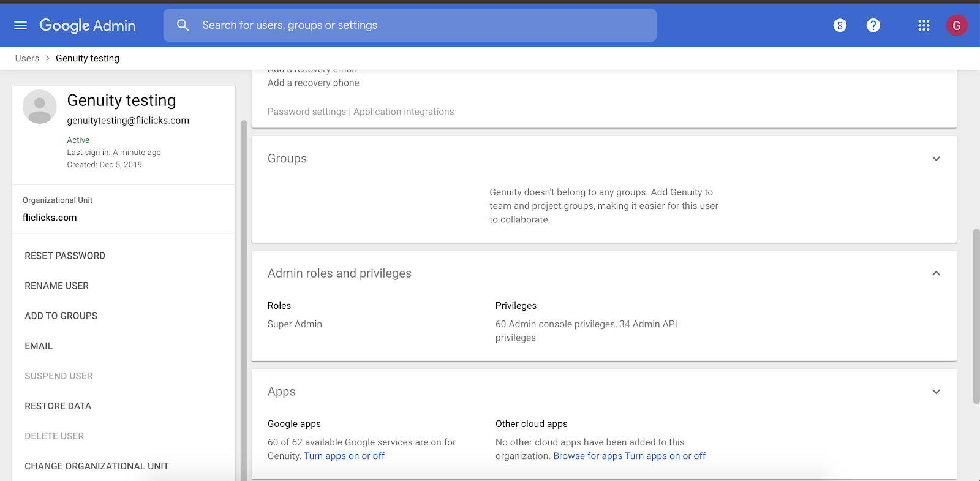
Task: Expand the Groups section chevron
Action: click(x=936, y=159)
